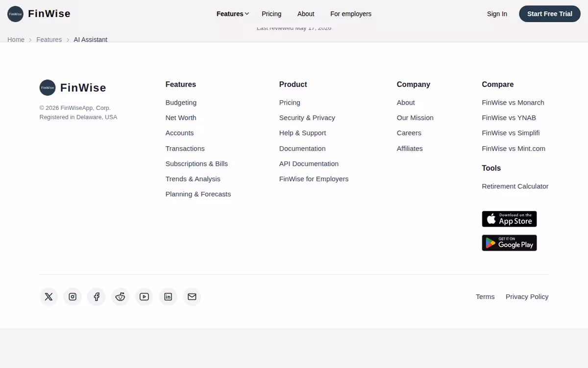The image size is (588, 368).
Task: Open Our Mission link
Action: (415, 118)
